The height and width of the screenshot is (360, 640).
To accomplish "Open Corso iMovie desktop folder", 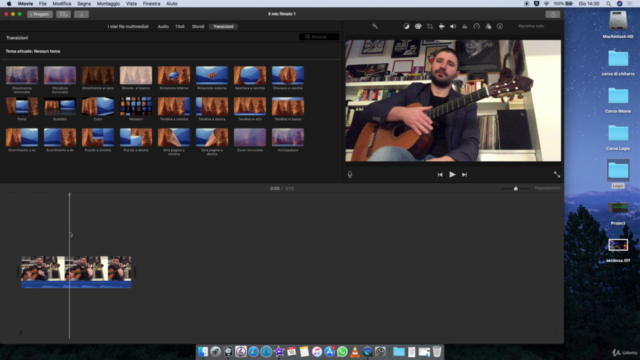I will tap(618, 100).
